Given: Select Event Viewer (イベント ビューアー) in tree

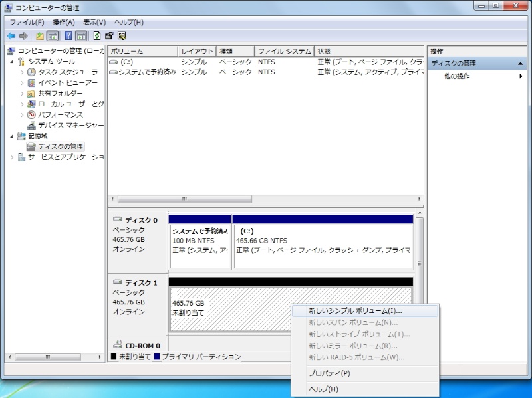Looking at the screenshot, I should coord(67,83).
